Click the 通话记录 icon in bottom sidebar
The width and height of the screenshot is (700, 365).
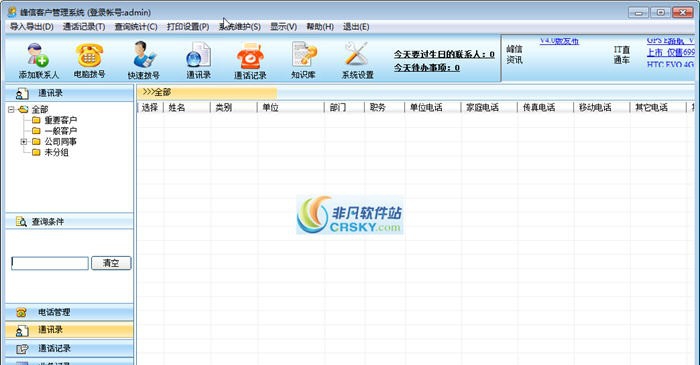[x=22, y=348]
